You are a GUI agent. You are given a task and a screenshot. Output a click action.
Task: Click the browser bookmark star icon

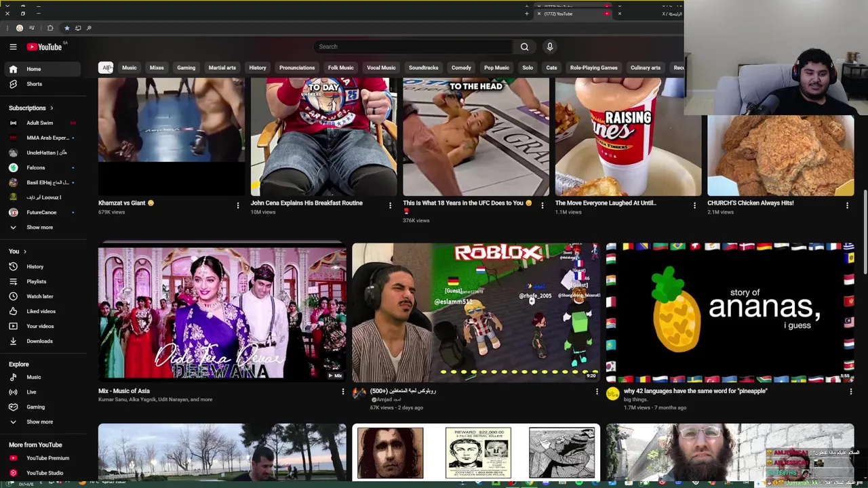click(66, 28)
